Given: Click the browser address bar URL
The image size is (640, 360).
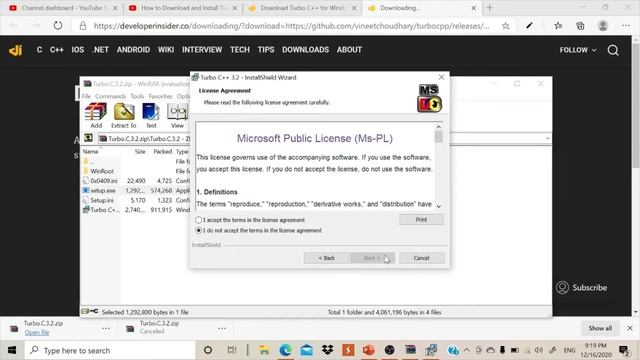Looking at the screenshot, I should (291, 26).
